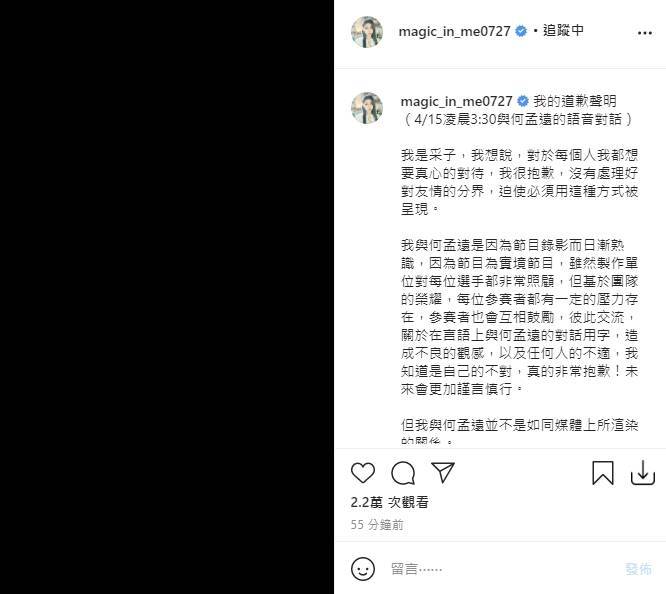This screenshot has width=666, height=594.
Task: View the 2.2萬 次觀看 view count
Action: click(x=389, y=502)
